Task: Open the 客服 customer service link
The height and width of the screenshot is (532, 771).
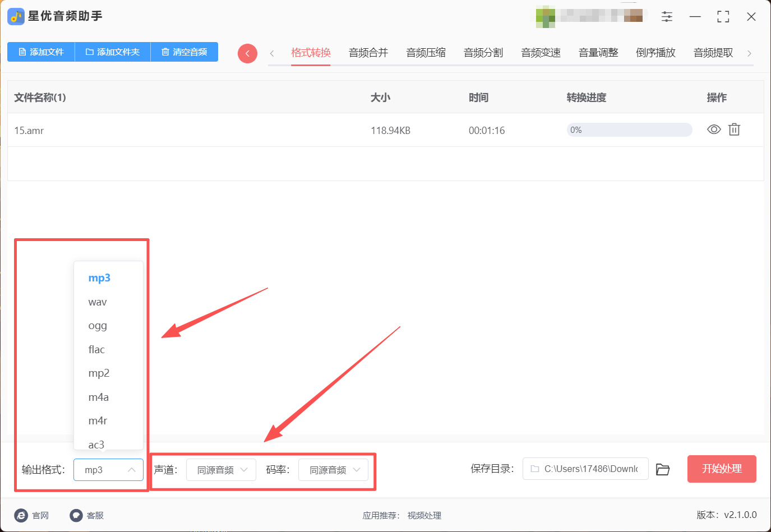Action: (87, 515)
